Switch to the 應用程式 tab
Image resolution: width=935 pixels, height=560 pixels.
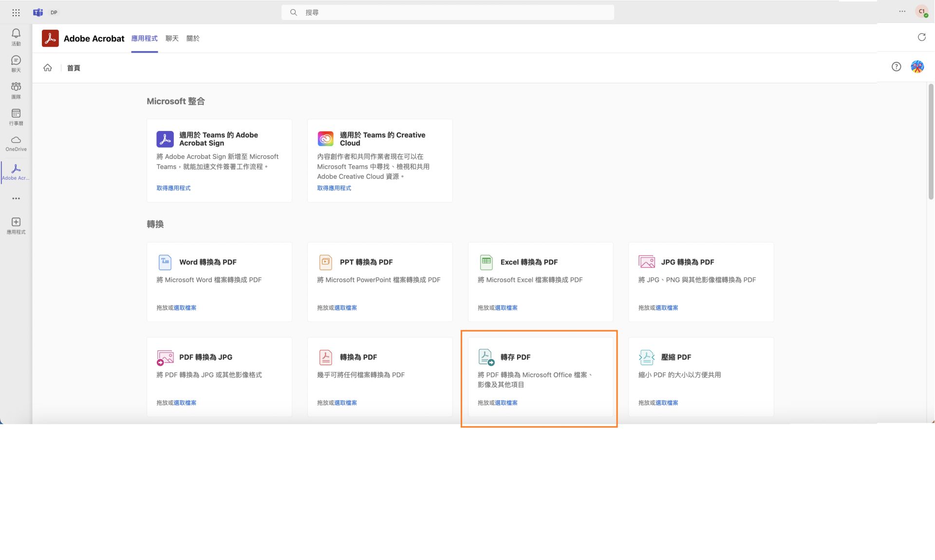(145, 38)
